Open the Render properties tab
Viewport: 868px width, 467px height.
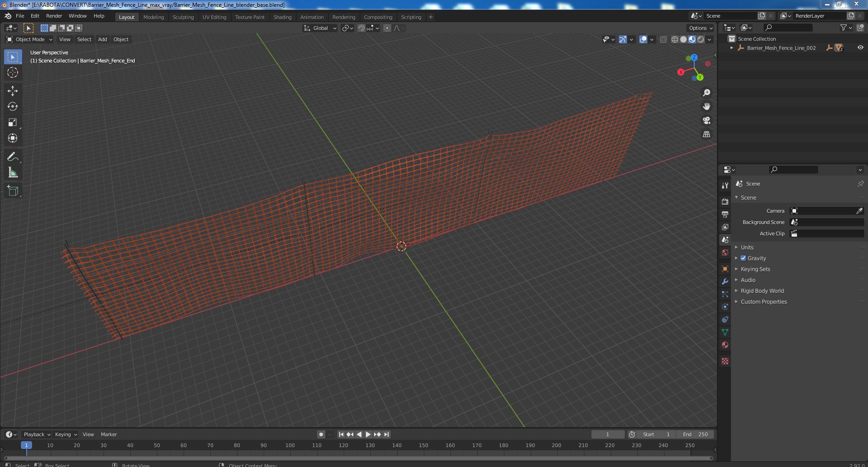pos(725,201)
